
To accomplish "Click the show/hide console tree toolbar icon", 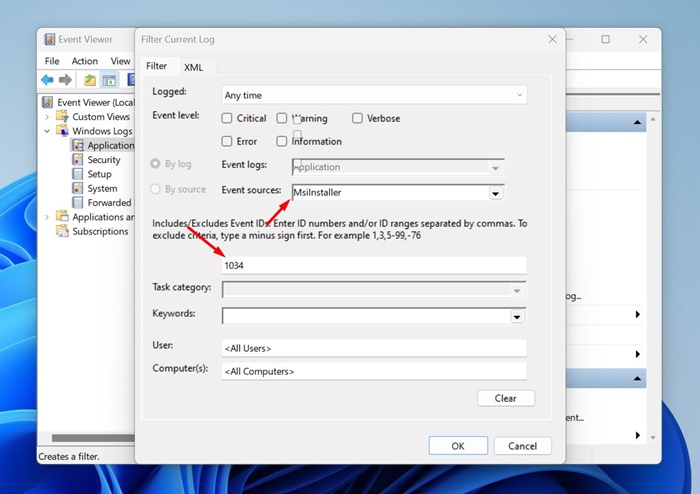I will tap(109, 80).
